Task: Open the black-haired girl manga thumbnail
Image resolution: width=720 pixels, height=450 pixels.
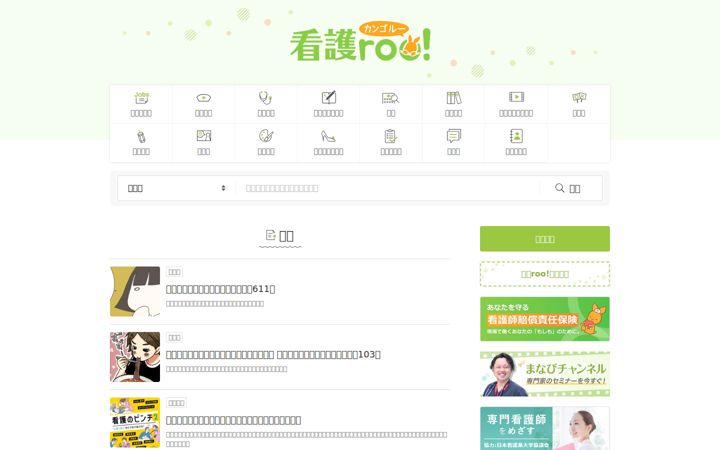Action: pos(135,292)
